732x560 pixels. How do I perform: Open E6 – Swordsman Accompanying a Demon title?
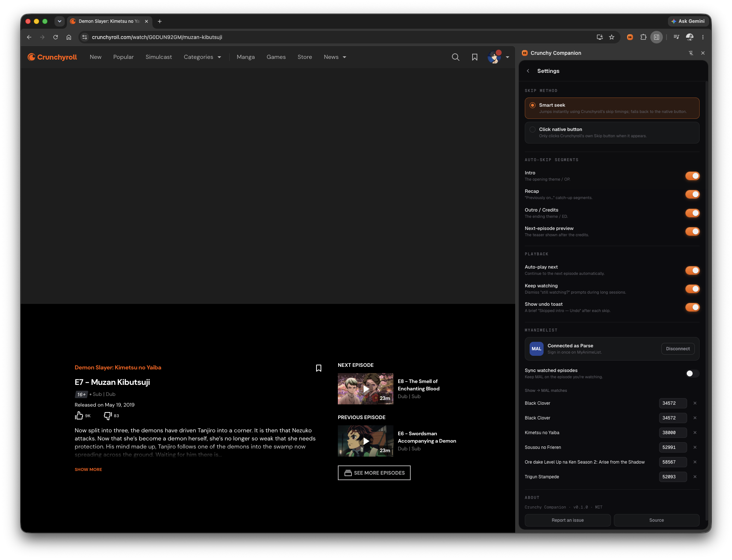point(427,437)
